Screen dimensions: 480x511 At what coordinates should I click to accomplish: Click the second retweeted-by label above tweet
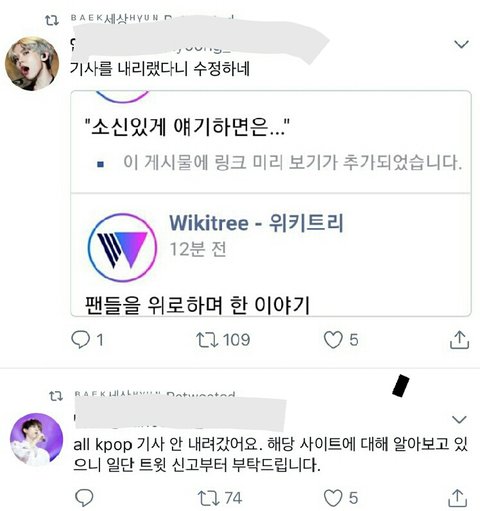[x=155, y=395]
